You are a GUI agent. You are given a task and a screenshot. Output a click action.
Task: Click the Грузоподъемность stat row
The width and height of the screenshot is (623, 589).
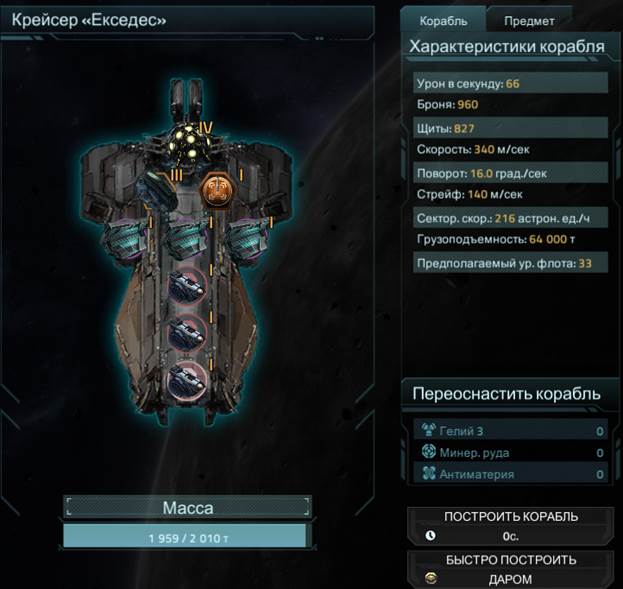point(510,239)
